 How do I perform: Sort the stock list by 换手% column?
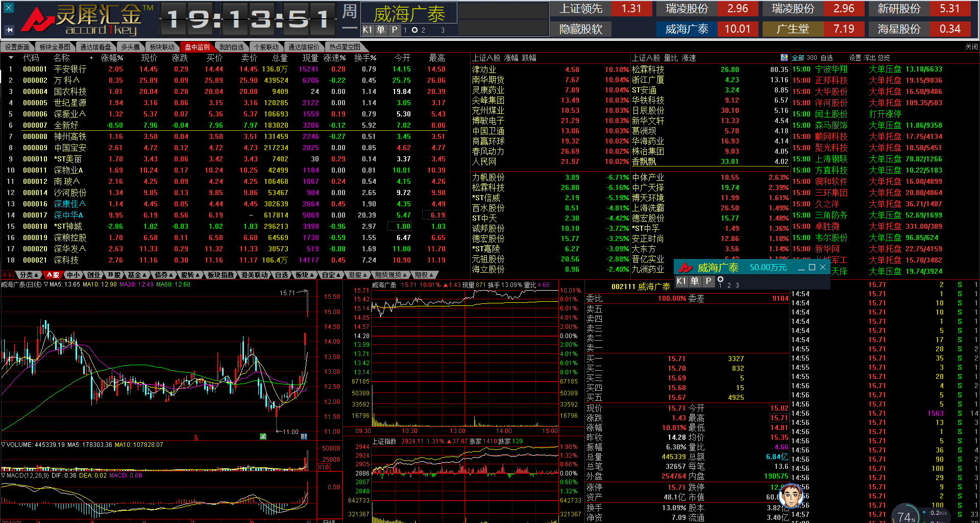tap(365, 58)
